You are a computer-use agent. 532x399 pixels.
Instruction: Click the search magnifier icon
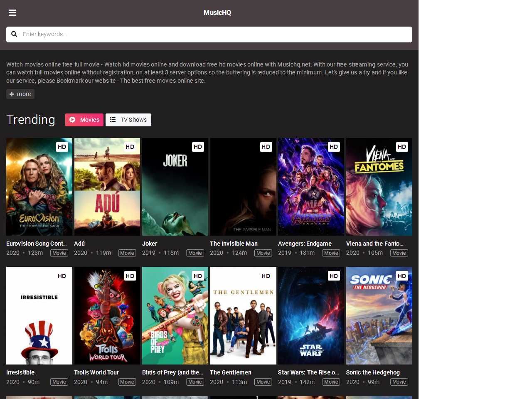pyautogui.click(x=14, y=34)
